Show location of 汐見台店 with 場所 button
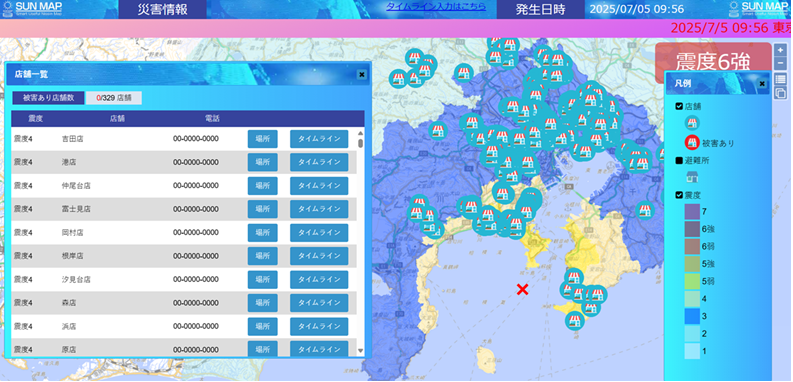 (262, 279)
